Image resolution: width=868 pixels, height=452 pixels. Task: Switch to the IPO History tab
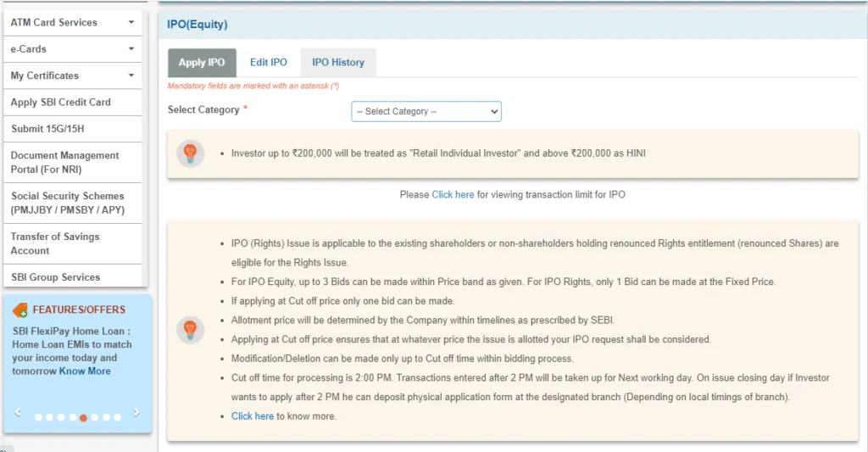coord(338,63)
